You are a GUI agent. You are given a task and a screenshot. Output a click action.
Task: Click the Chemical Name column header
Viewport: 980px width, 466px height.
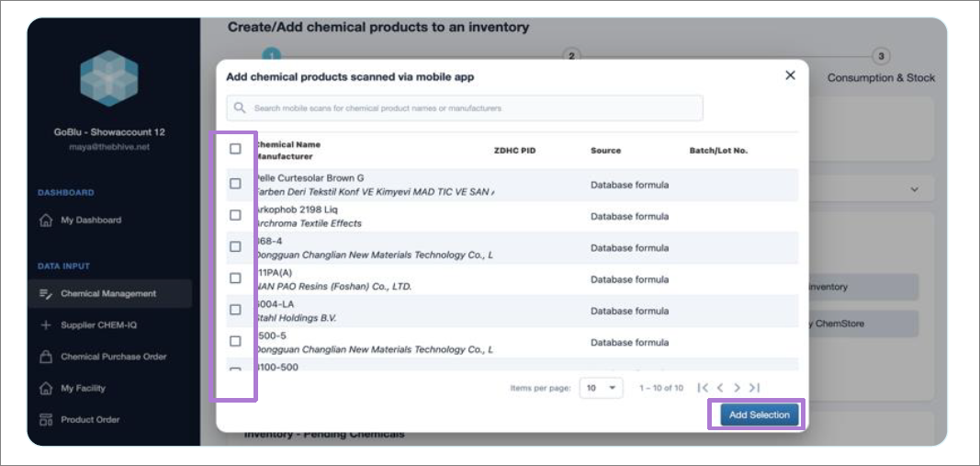tap(287, 144)
